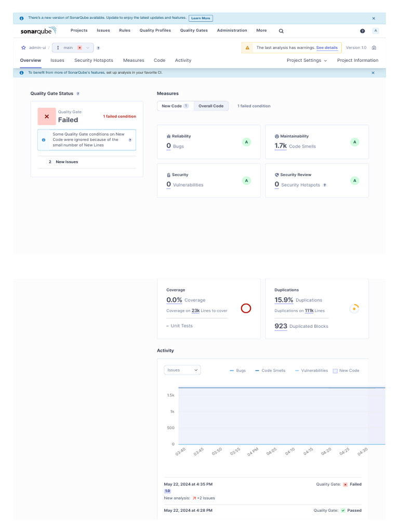The height and width of the screenshot is (532, 399).
Task: Open the search magnifier icon
Action: click(x=281, y=31)
